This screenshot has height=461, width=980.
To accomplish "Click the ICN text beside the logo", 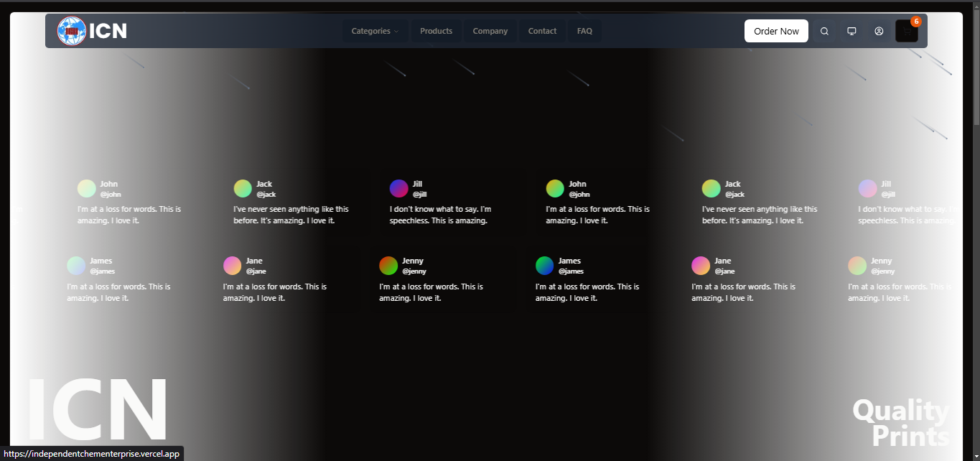I will (108, 31).
